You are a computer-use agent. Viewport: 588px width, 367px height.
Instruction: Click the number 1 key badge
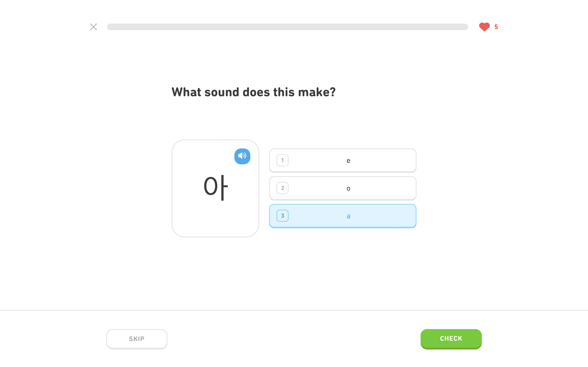pyautogui.click(x=282, y=160)
